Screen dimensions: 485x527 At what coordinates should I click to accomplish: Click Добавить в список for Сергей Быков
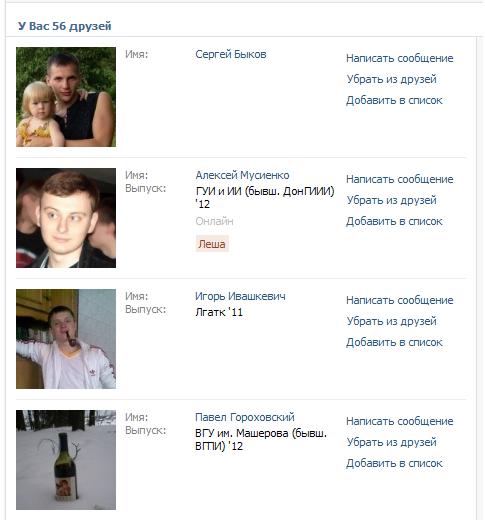coord(394,100)
